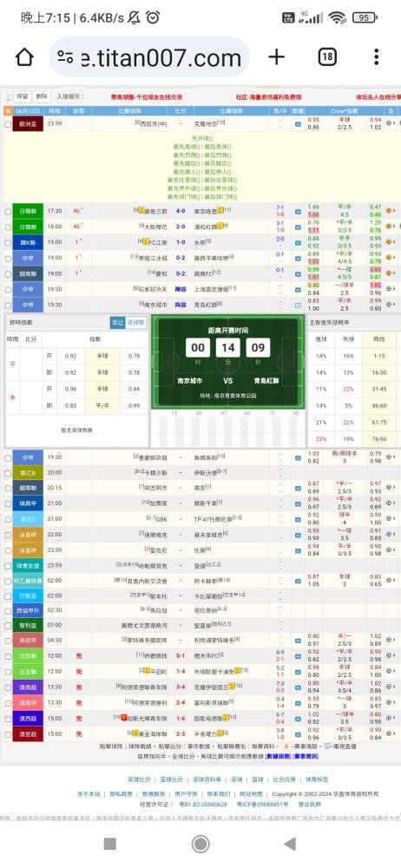The height and width of the screenshot is (868, 401).
Task: Open 隐私政策 footer link
Action: (121, 794)
